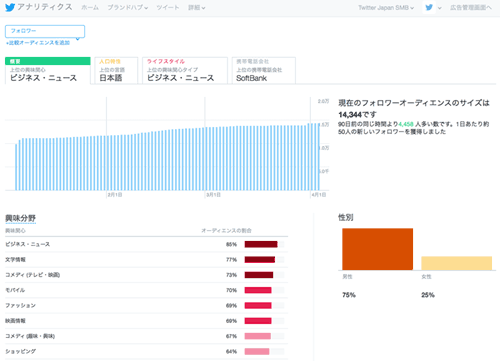Click the 3月1日 label on chart axis
The width and height of the screenshot is (500, 361).
[x=213, y=195]
